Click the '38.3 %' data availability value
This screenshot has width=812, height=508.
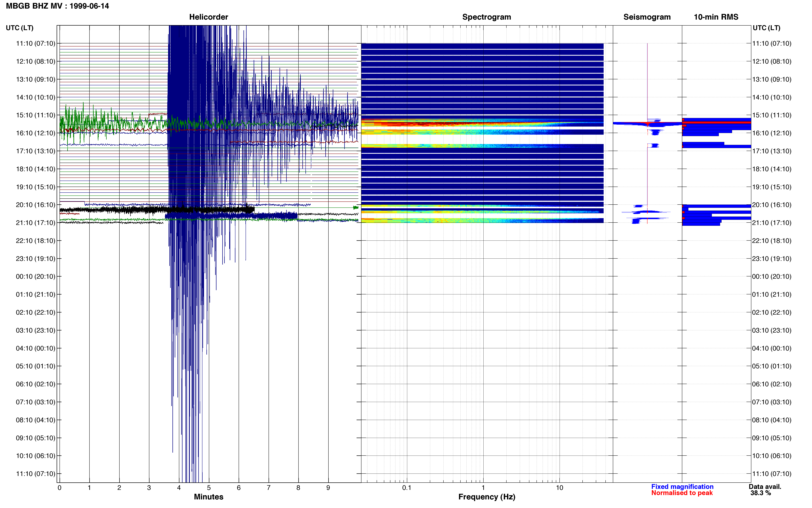761,493
